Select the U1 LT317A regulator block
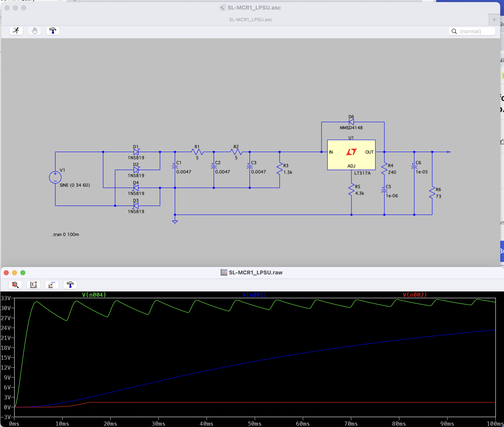The width and height of the screenshot is (504, 427). click(351, 155)
